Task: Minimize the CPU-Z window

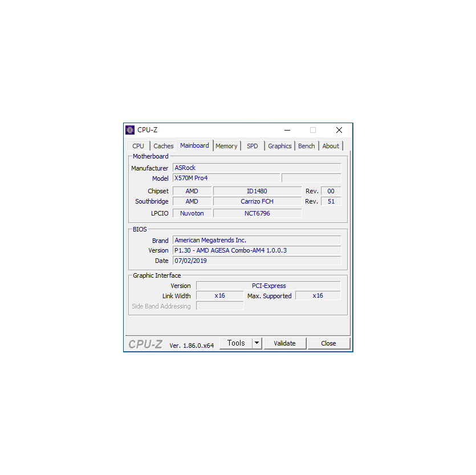Action: (287, 130)
